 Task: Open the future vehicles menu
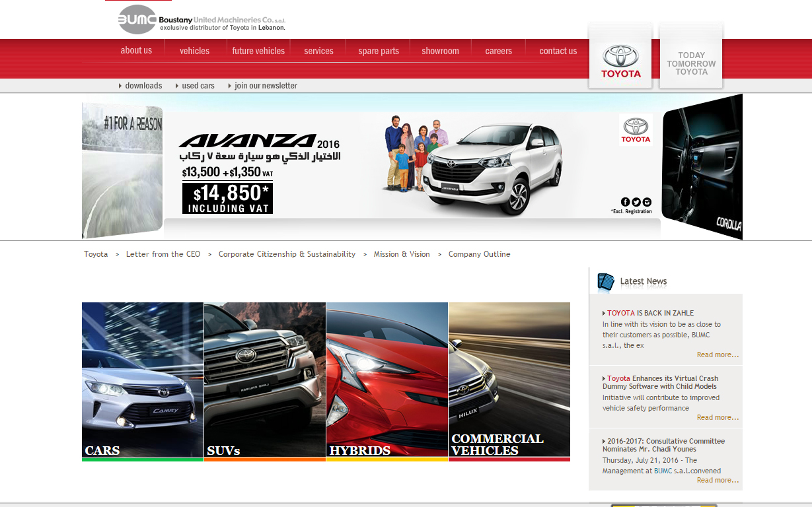(258, 51)
